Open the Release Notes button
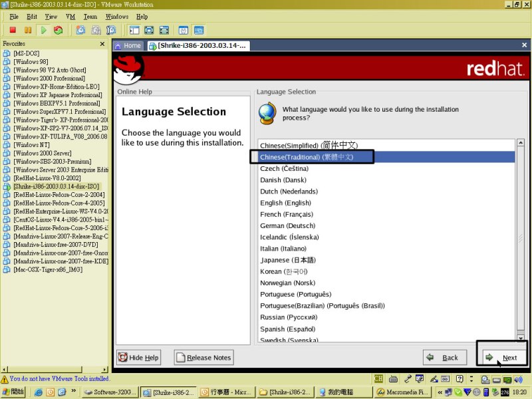This screenshot has height=399, width=532. click(x=204, y=357)
